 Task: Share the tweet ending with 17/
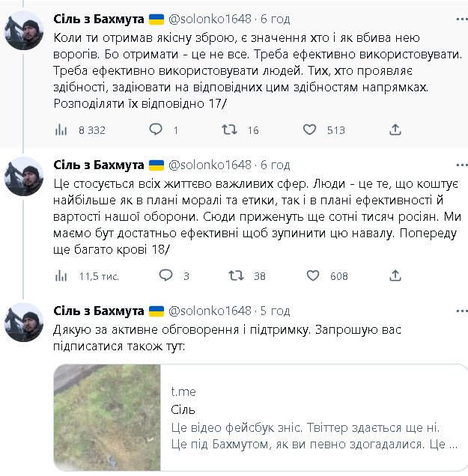point(395,129)
